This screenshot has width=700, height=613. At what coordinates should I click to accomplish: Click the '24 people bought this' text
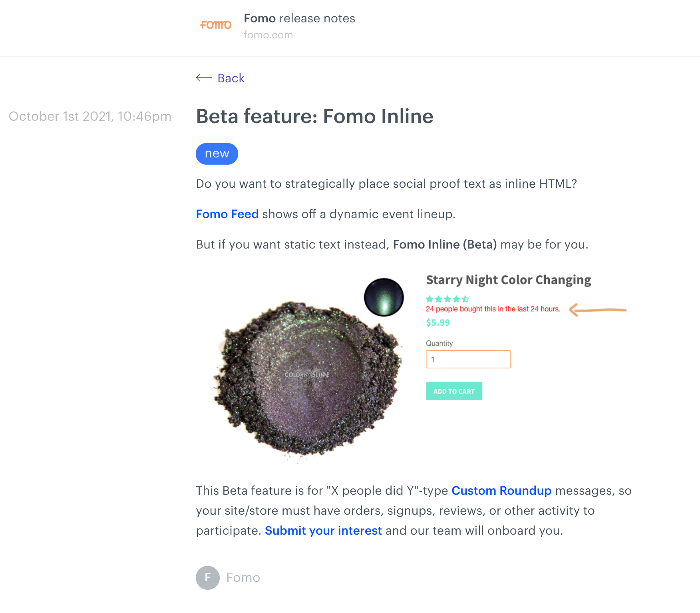click(x=493, y=309)
